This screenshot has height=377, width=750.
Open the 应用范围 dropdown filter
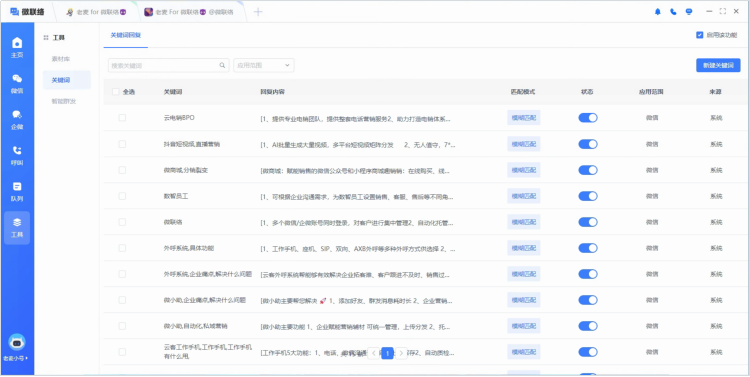[x=264, y=66]
